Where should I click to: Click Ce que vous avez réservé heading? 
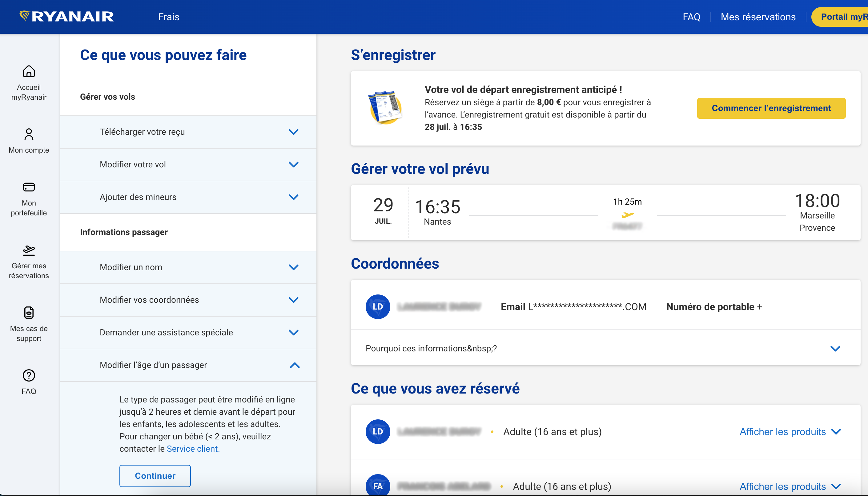435,388
